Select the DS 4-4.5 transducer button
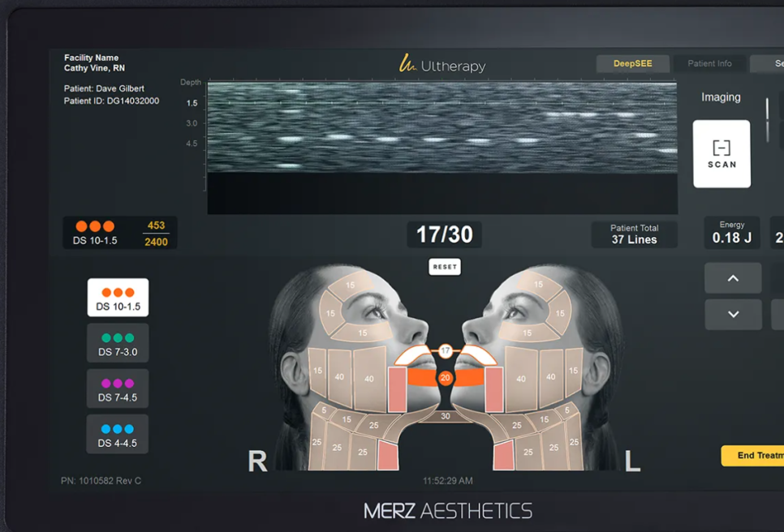 pos(118,434)
